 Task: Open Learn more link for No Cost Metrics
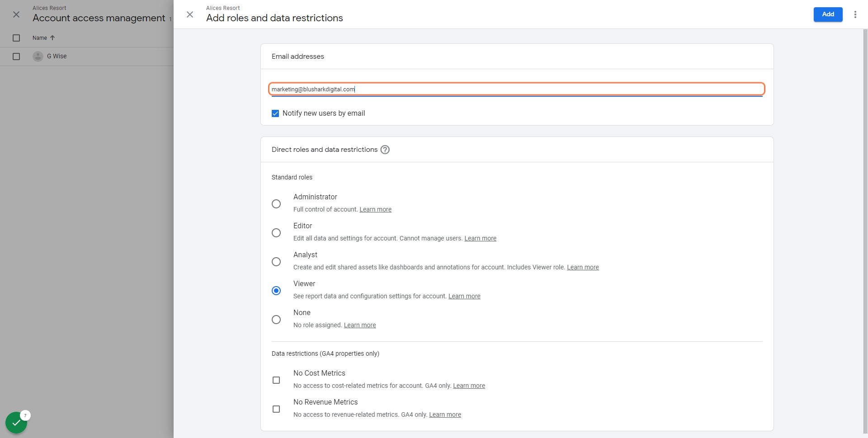[469, 386]
